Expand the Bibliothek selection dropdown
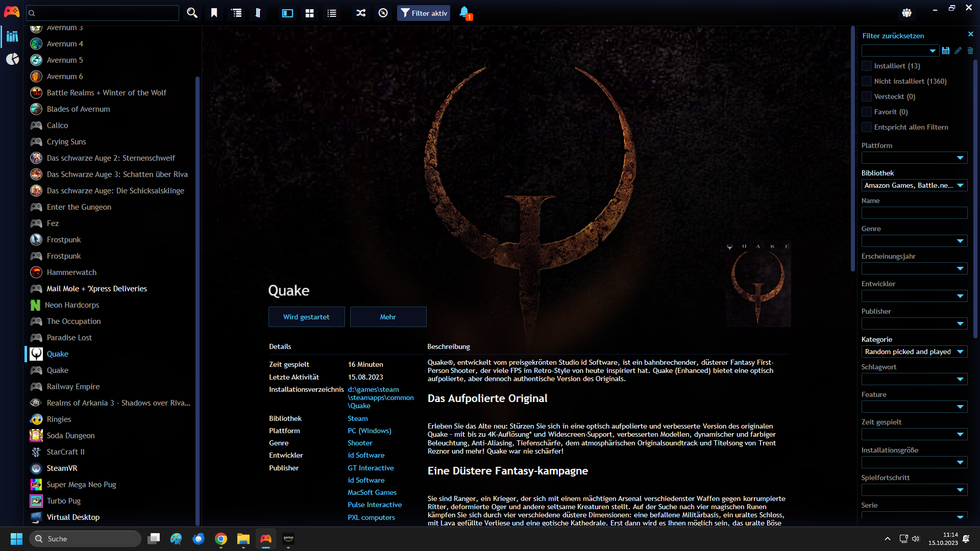This screenshot has height=551, width=980. (914, 185)
